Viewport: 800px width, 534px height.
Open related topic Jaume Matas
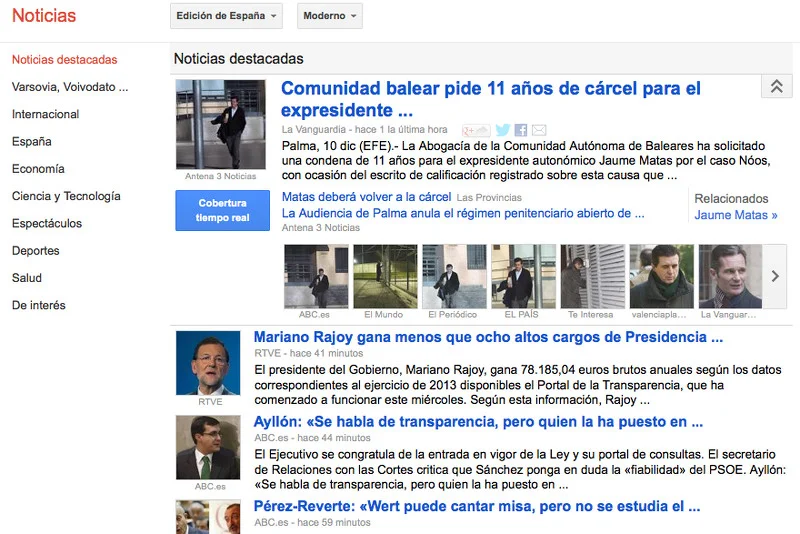click(735, 215)
